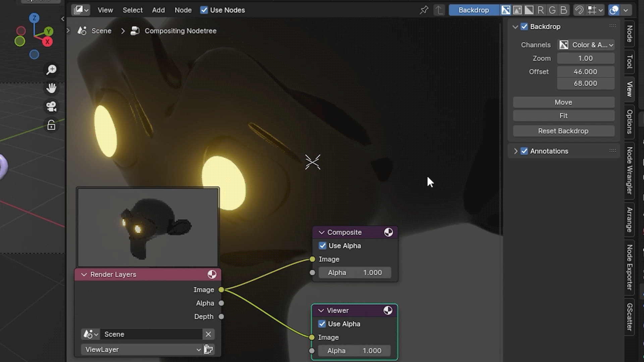Image resolution: width=644 pixels, height=362 pixels.
Task: Switch to the Node Wrangler sidebar tab
Action: click(x=630, y=170)
